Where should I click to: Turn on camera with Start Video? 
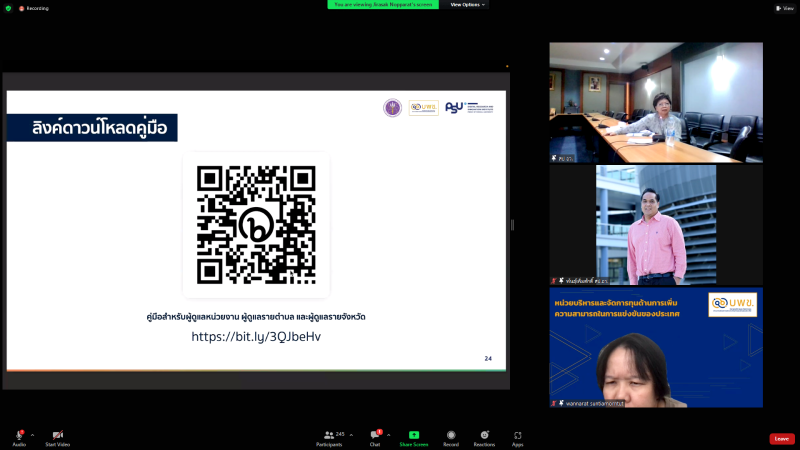(x=57, y=437)
